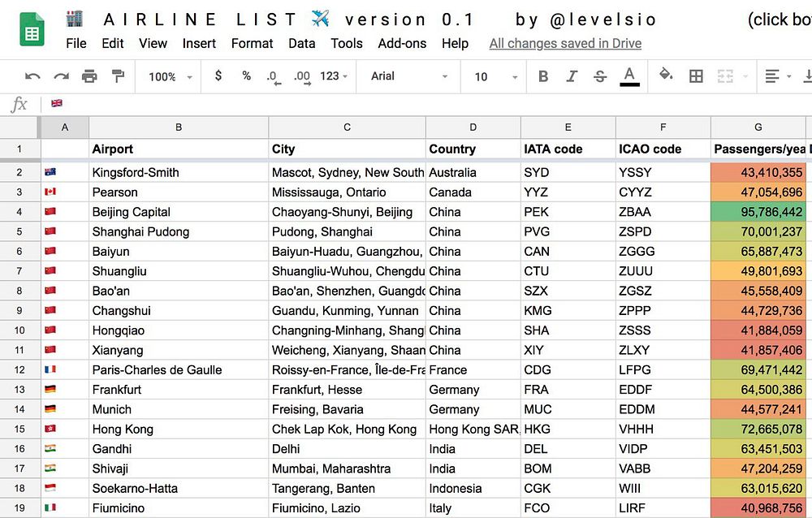
Task: Toggle Italic formatting
Action: pos(572,76)
